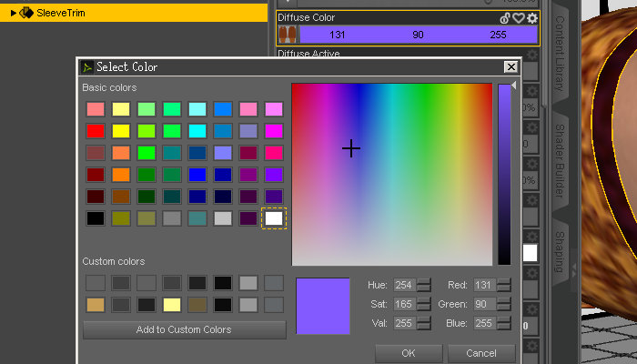Pick the black basic color swatch
This screenshot has width=637, height=364.
[x=96, y=218]
